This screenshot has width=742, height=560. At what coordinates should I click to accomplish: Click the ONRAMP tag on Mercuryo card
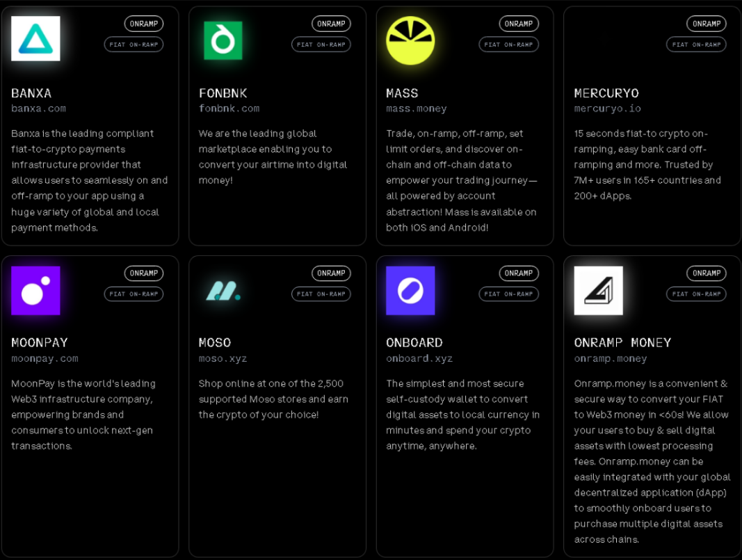[x=706, y=24]
